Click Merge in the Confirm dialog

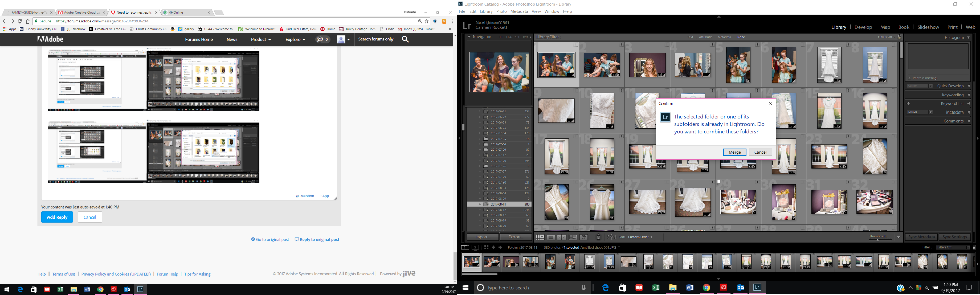tap(734, 152)
